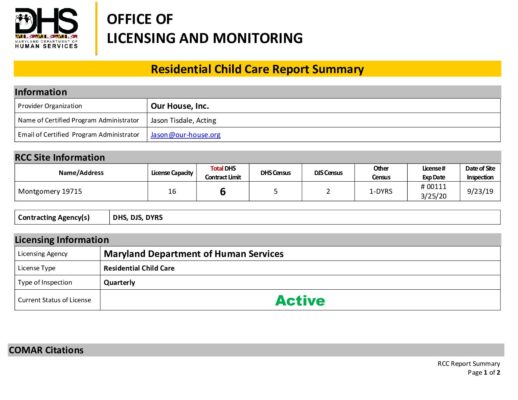This screenshot has width=518, height=400.
Task: Click 'Email of Certified Program Administrator' label
Action: point(78,135)
